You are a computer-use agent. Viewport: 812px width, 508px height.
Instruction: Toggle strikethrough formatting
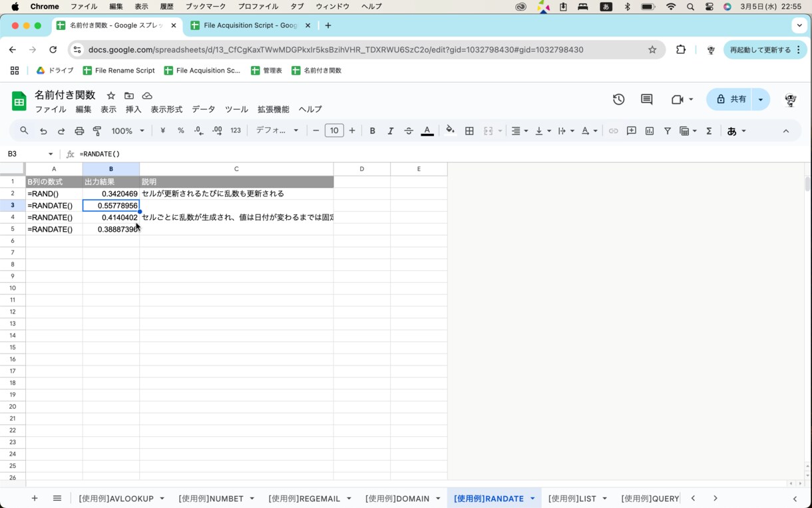[x=409, y=131]
